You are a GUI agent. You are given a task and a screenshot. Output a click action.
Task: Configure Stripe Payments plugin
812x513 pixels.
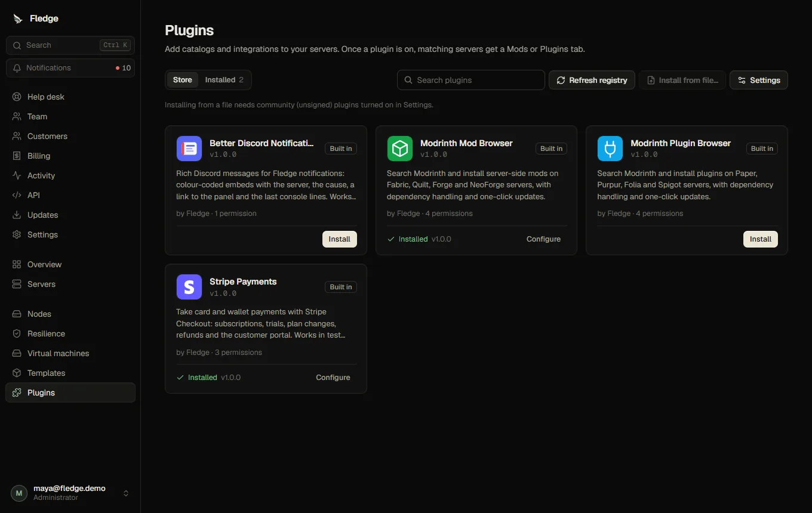pyautogui.click(x=333, y=378)
